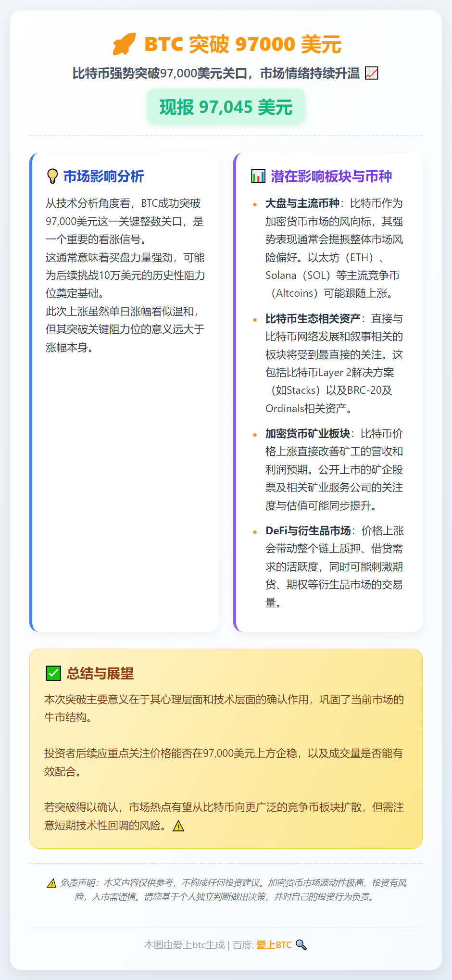Click the bold label DeFi与衍生品市场

click(x=308, y=530)
